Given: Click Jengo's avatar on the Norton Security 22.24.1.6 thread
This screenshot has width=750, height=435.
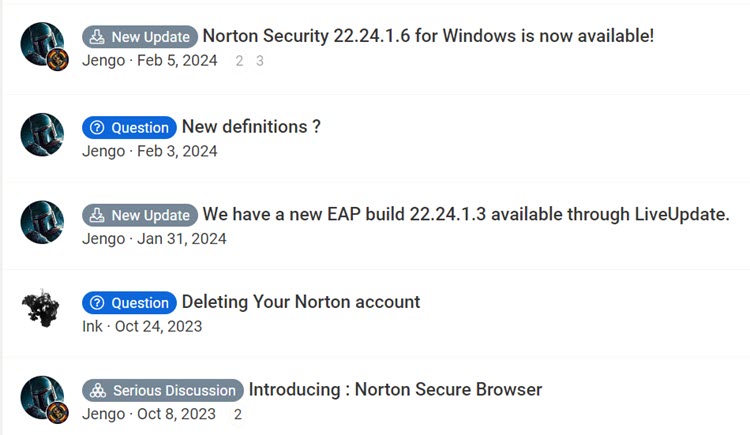Looking at the screenshot, I should [42, 44].
